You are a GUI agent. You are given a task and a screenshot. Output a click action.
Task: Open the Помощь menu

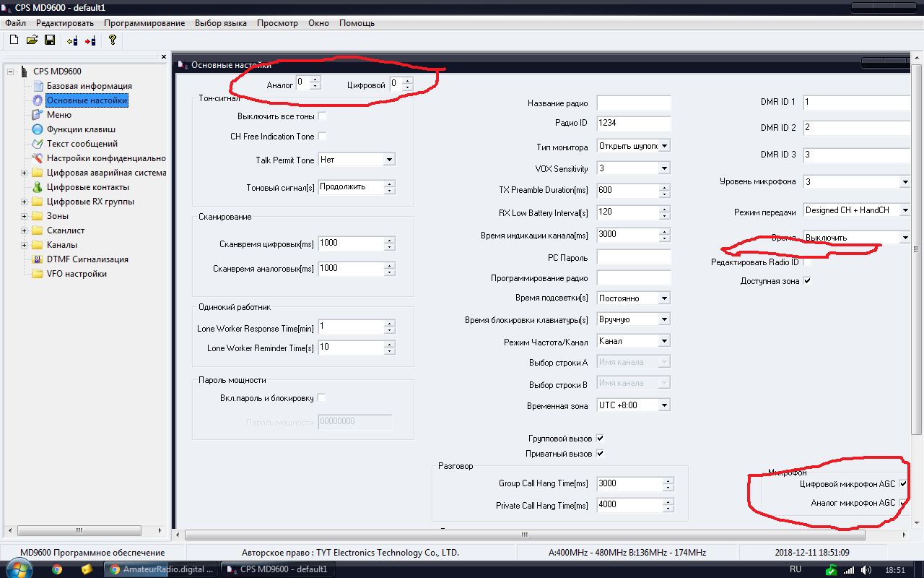pos(357,23)
